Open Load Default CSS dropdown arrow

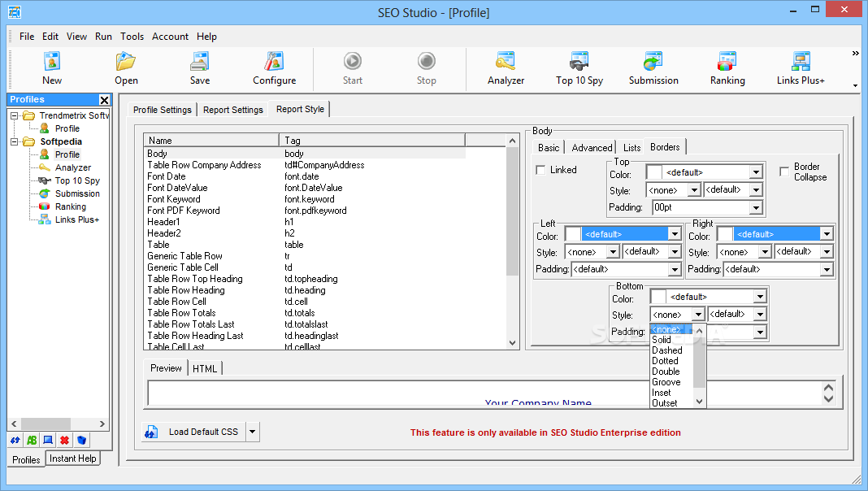point(253,432)
